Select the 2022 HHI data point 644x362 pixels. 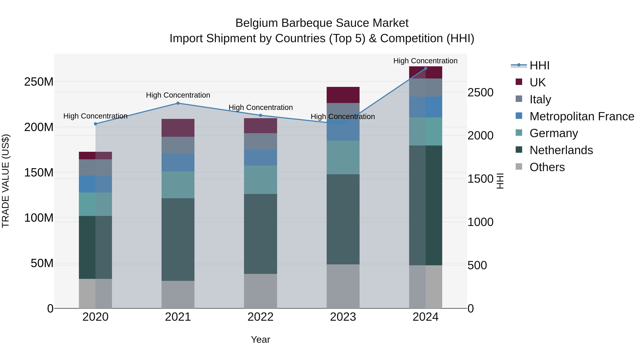[x=260, y=115]
